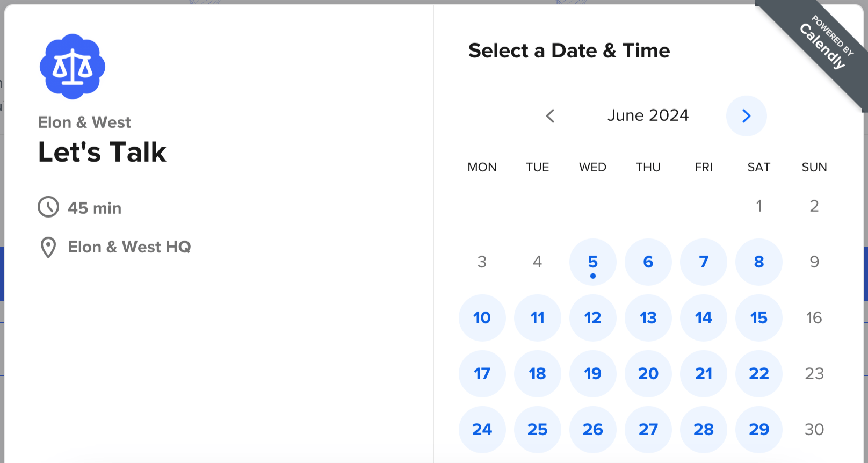Click the location pin icon
868x463 pixels.
click(48, 248)
